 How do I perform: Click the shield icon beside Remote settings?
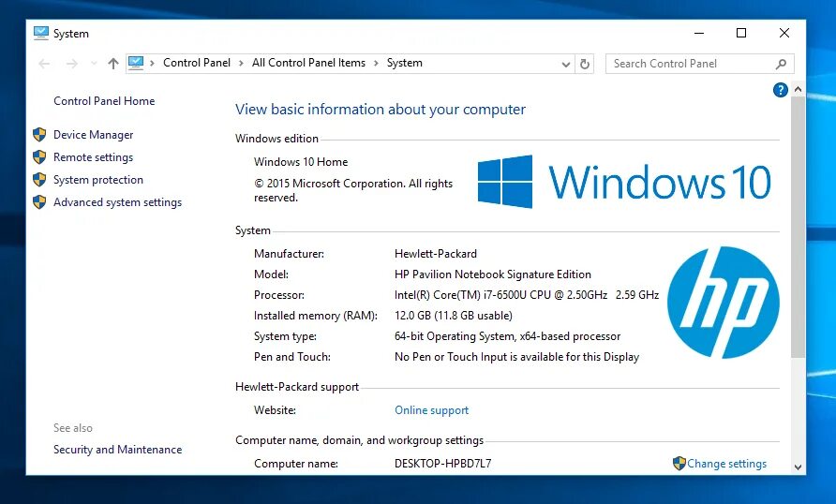coord(39,157)
